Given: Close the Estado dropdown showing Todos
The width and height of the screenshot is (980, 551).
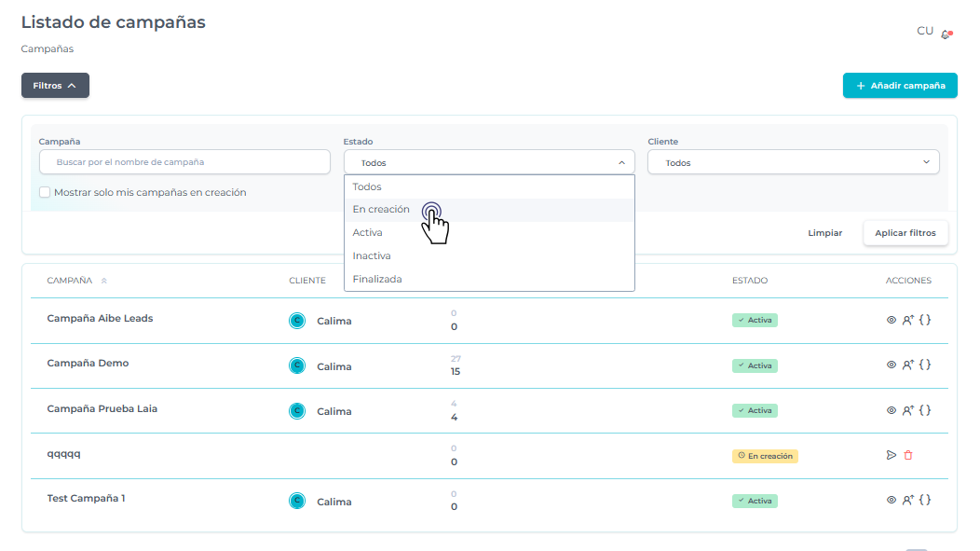Looking at the screenshot, I should [488, 162].
